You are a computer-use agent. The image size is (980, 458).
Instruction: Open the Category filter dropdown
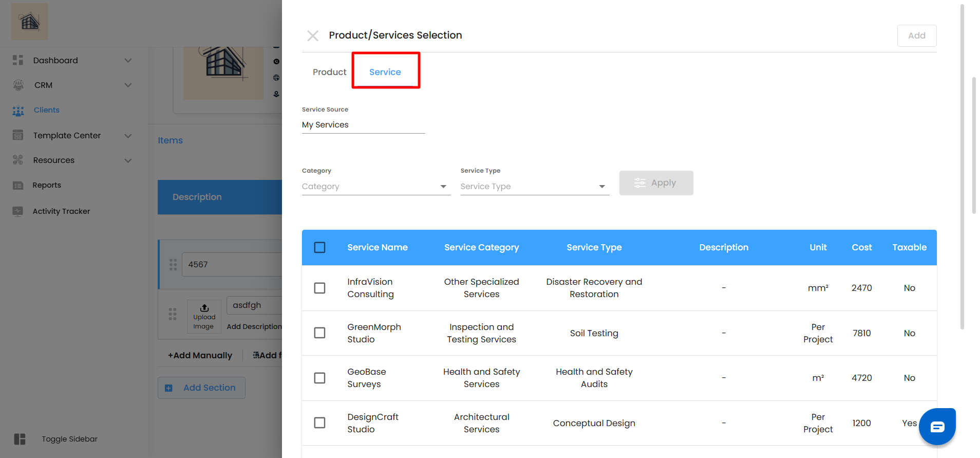(376, 187)
